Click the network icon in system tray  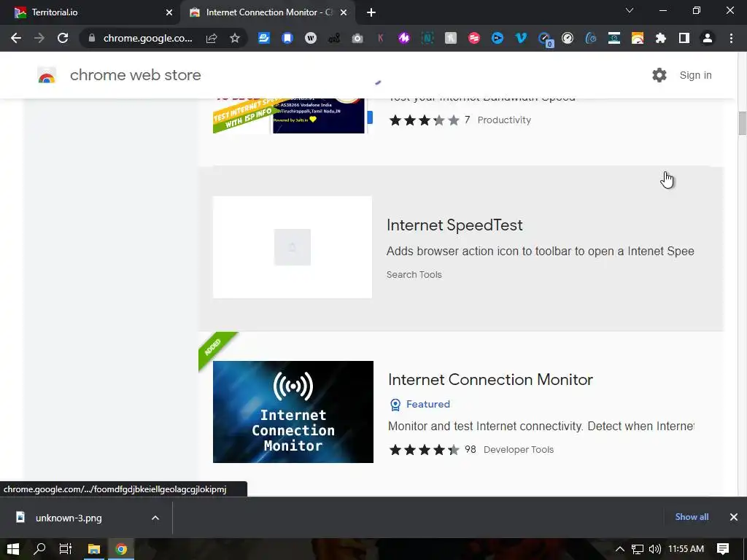tap(638, 549)
